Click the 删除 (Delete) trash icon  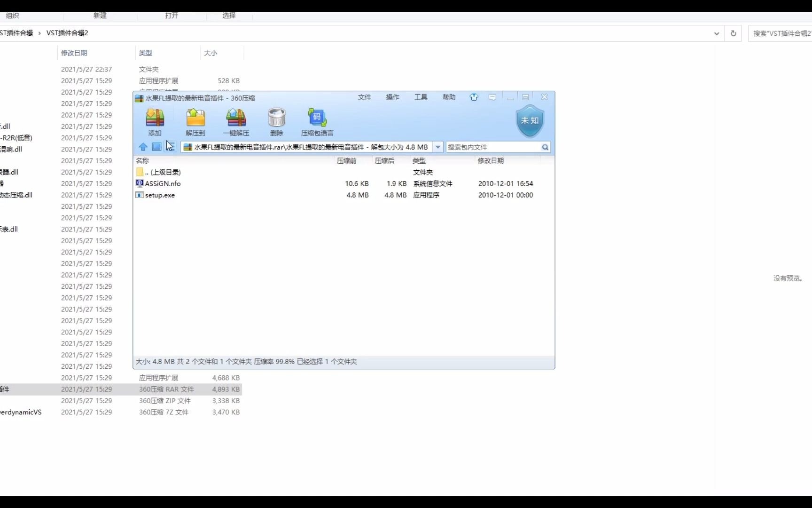tap(277, 122)
